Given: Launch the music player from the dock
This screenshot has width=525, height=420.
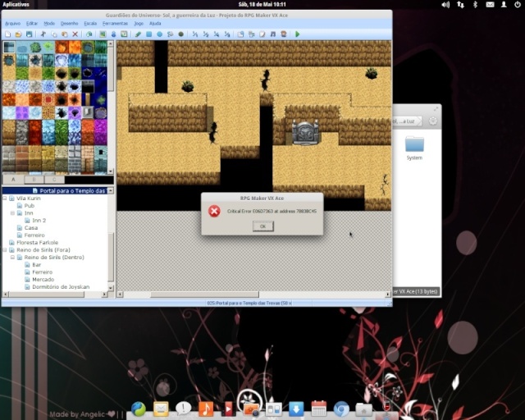Looking at the screenshot, I should point(206,409).
